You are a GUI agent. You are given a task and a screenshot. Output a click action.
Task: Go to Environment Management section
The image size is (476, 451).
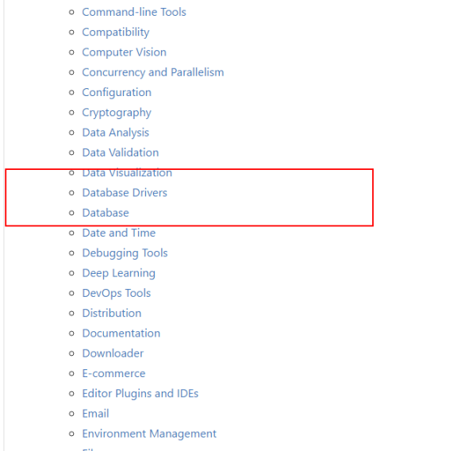click(x=149, y=434)
